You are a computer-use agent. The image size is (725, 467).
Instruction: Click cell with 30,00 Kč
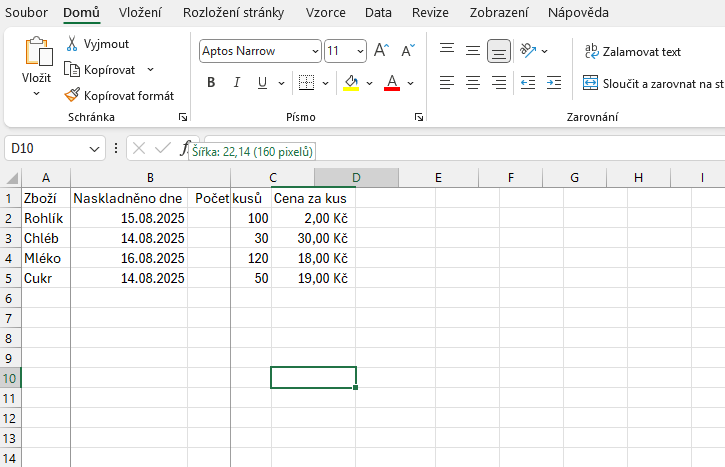coord(313,238)
